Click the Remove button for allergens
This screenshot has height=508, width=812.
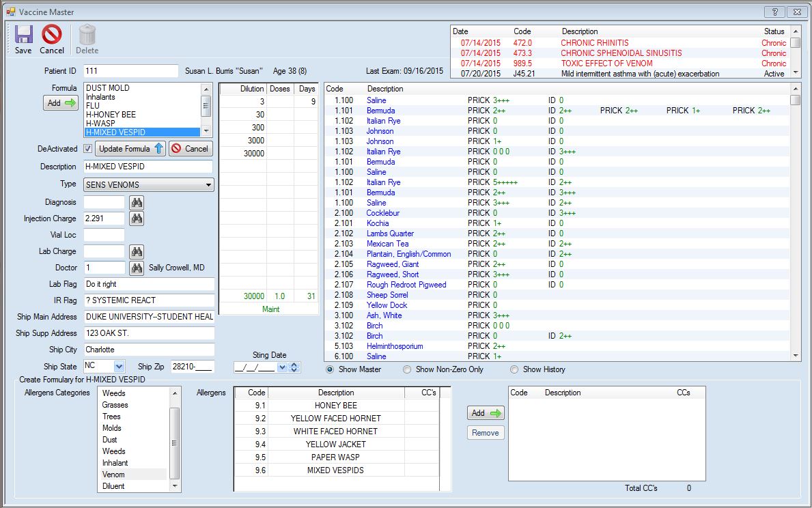(x=486, y=432)
